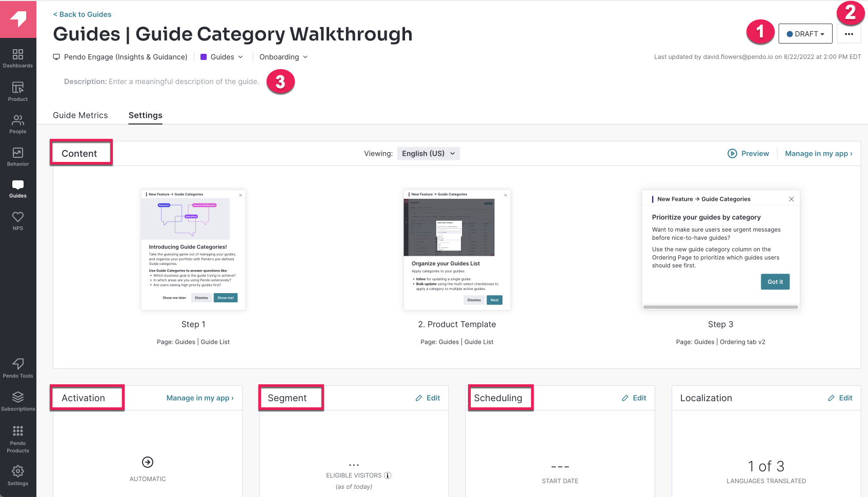Edit the Scheduling settings

634,398
